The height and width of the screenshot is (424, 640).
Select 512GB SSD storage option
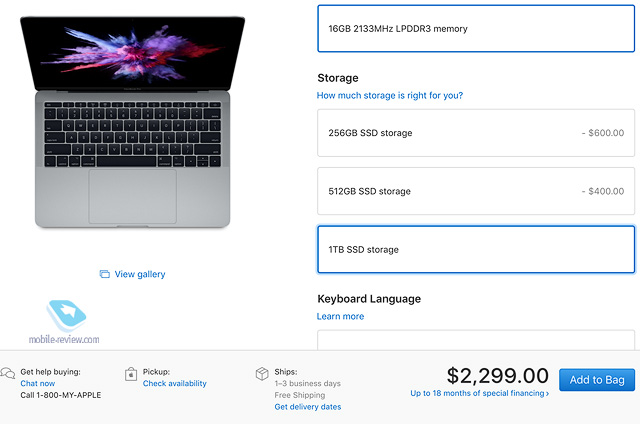(x=476, y=191)
